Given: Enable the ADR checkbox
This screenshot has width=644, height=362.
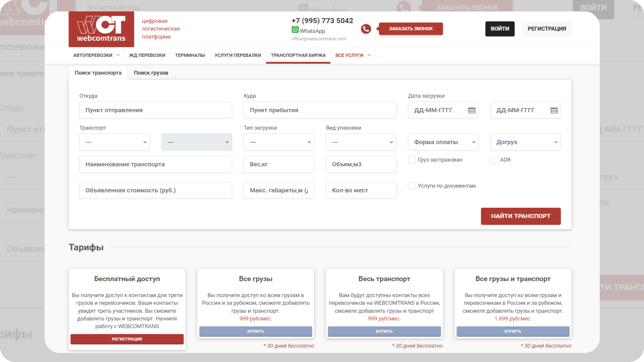Looking at the screenshot, I should pyautogui.click(x=494, y=160).
